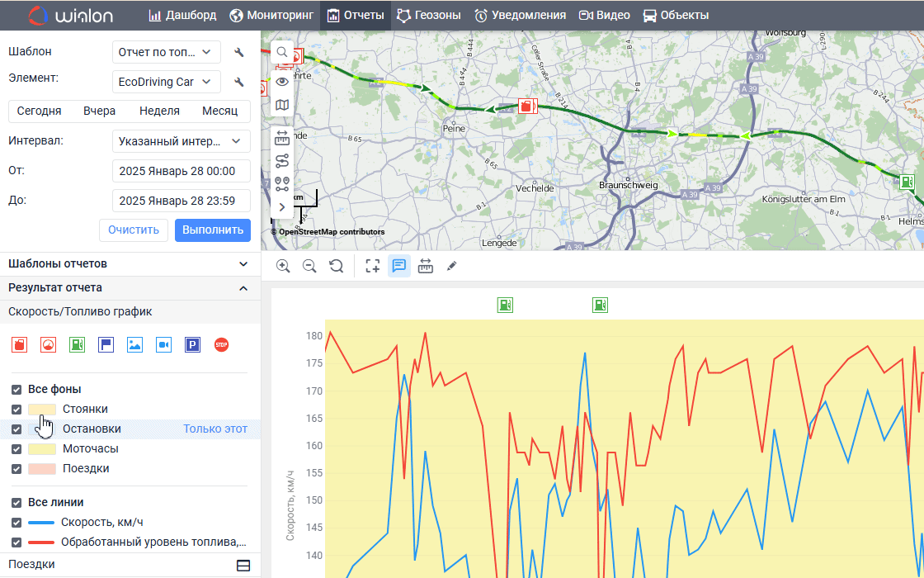Screen dimensions: 924x578
Task: Open the Поездки table row icon
Action: pos(243,565)
